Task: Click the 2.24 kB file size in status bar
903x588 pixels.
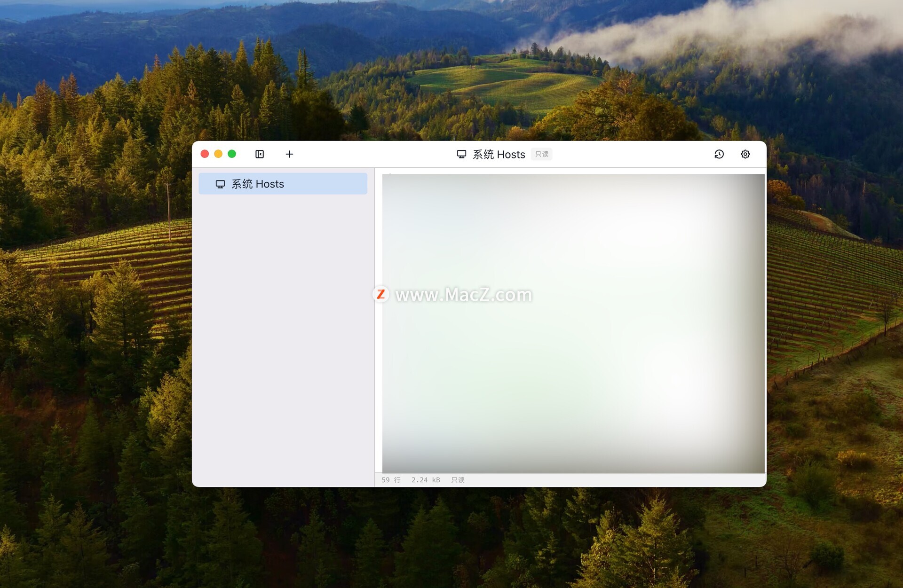Action: click(x=426, y=480)
